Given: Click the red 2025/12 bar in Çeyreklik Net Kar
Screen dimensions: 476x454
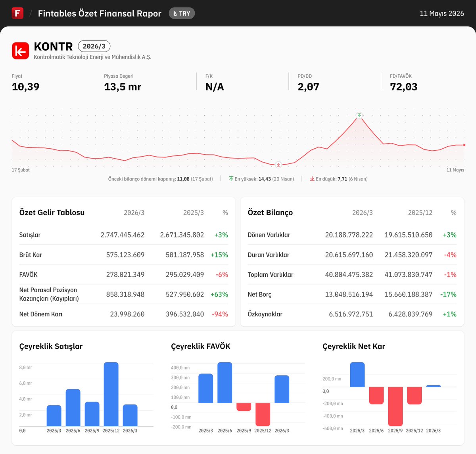Looking at the screenshot, I should 415,396.
